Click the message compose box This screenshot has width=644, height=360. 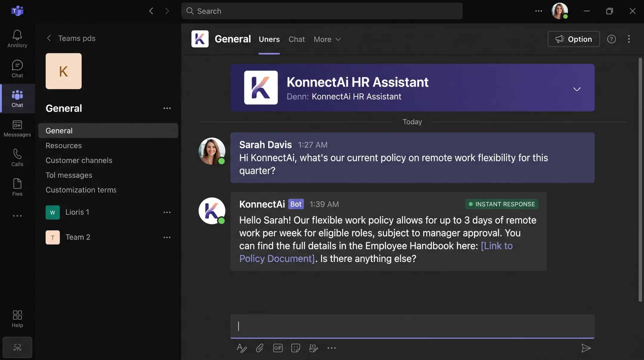tap(412, 326)
